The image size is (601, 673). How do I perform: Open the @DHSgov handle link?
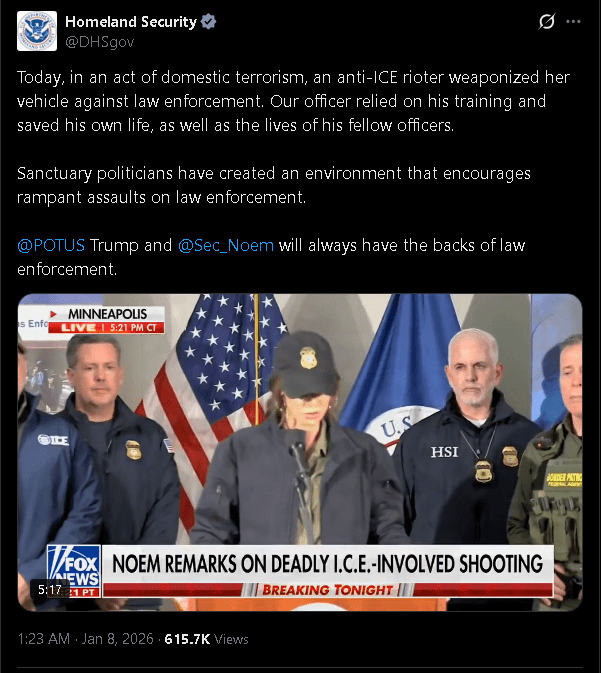pyautogui.click(x=100, y=42)
